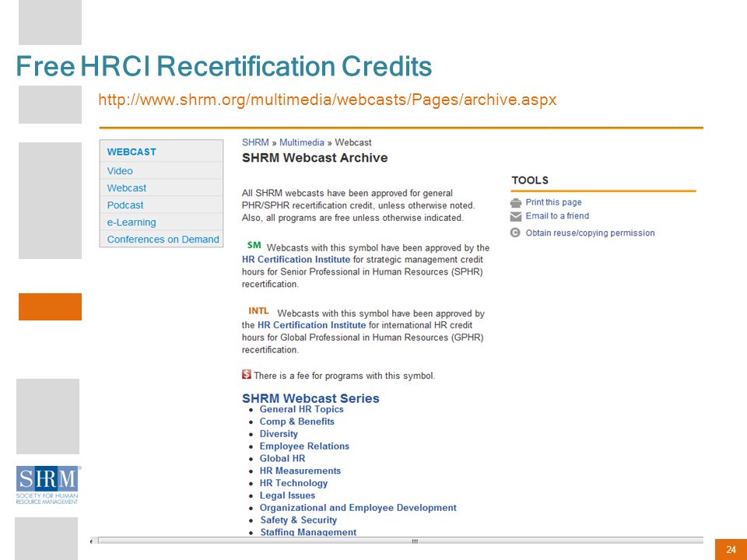Open HR Certification Institute link in INTL paragraph
The width and height of the screenshot is (747, 560).
[x=311, y=325]
